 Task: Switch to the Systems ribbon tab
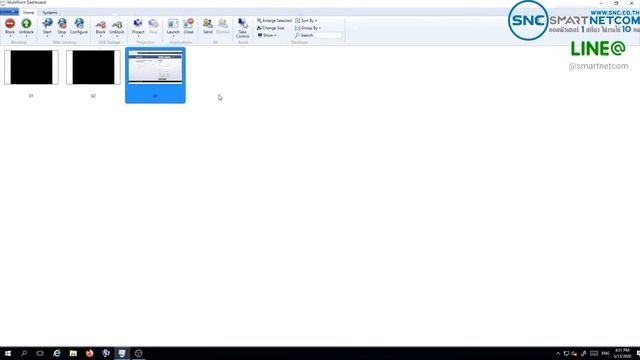(50, 13)
